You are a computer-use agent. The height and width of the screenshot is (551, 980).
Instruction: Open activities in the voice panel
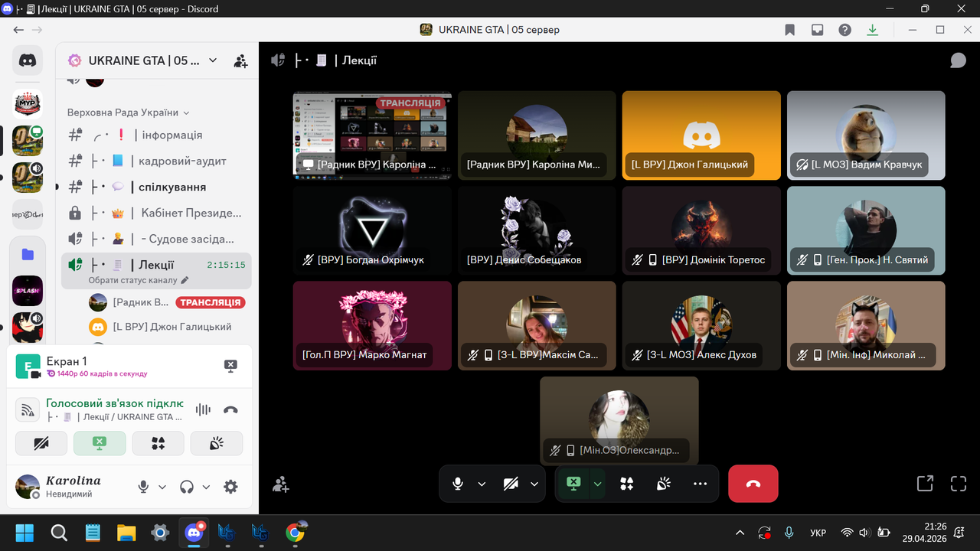point(158,443)
